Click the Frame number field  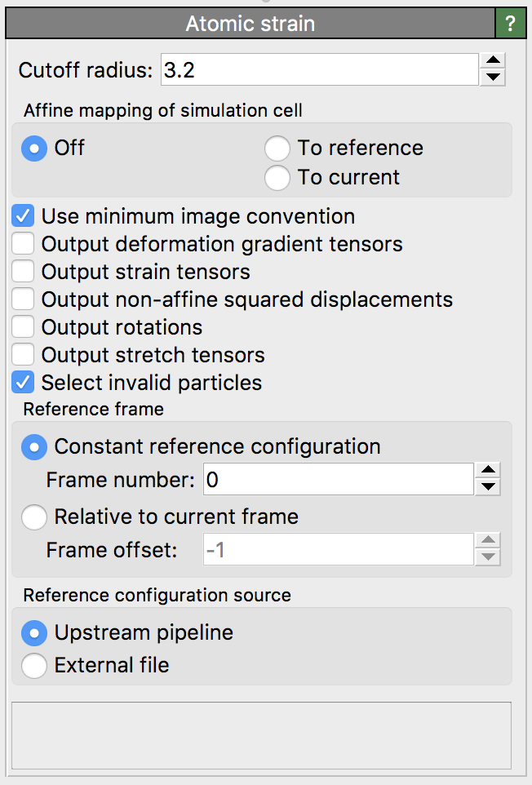point(338,480)
